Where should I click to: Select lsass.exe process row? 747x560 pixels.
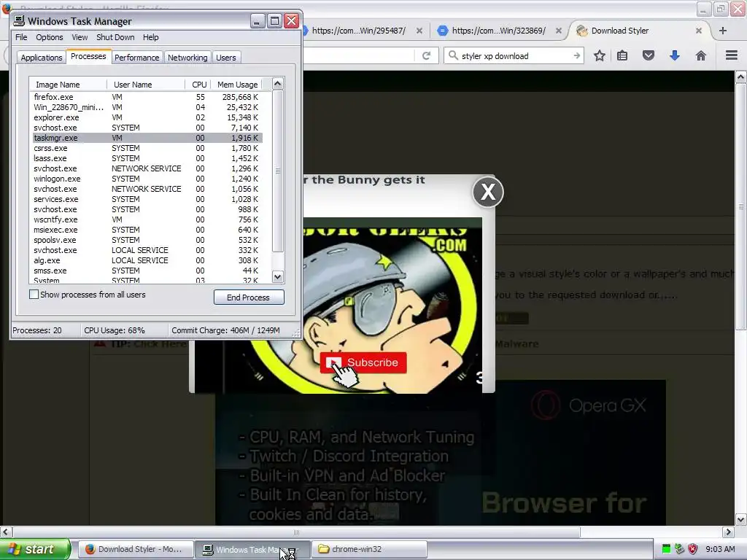(x=146, y=158)
